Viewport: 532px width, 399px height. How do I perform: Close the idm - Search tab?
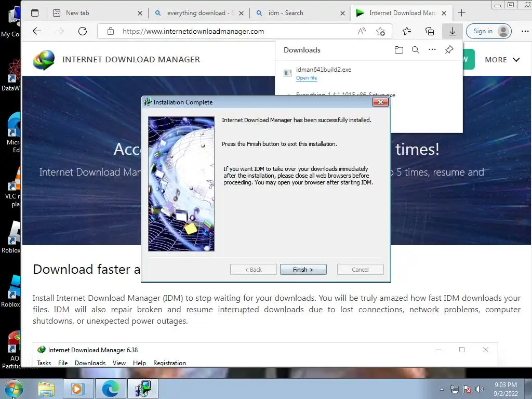[342, 13]
